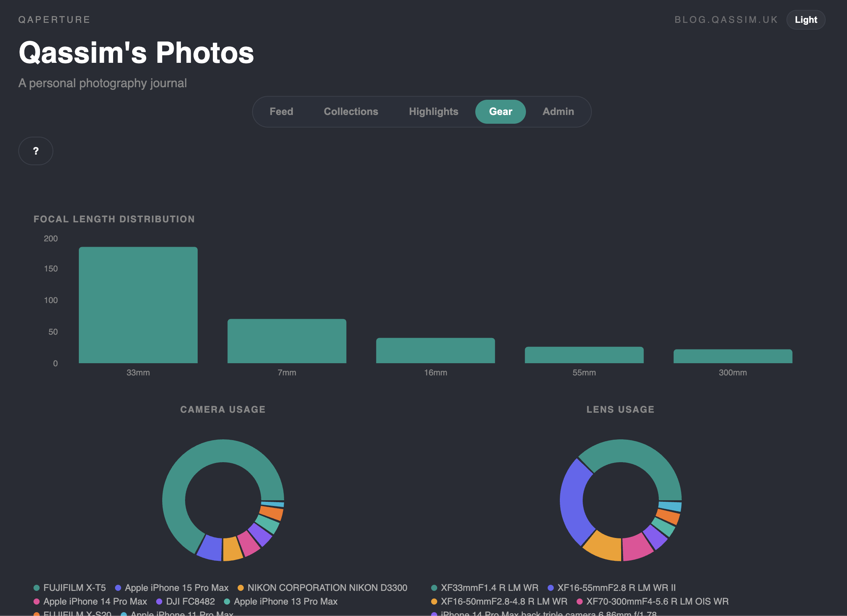Screen dimensions: 847x616
Task: Click the question mark help button
Action: (x=36, y=151)
